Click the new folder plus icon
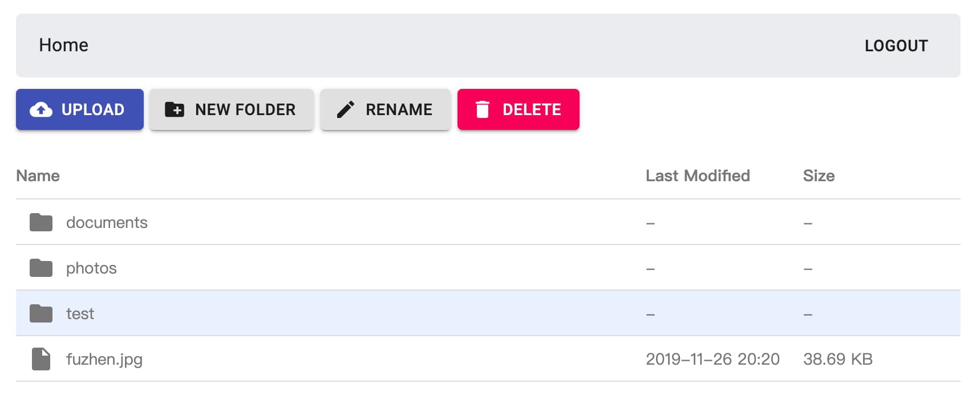 click(x=175, y=109)
